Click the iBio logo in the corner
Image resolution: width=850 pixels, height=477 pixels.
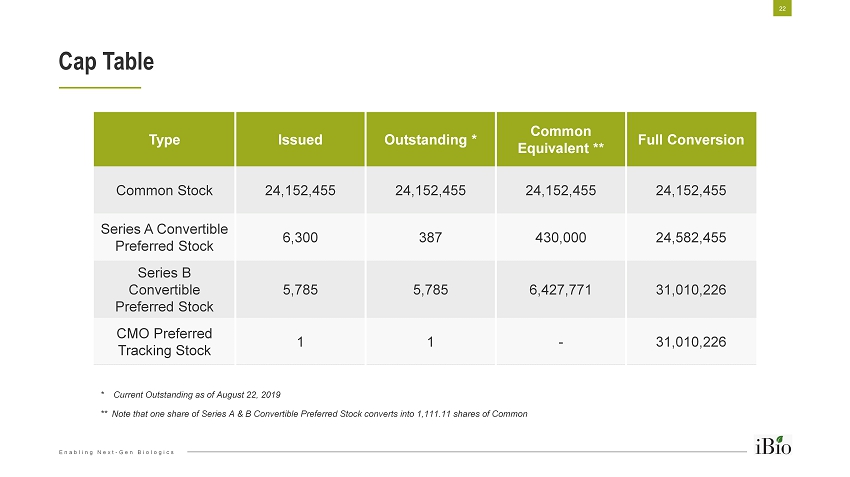pyautogui.click(x=774, y=447)
